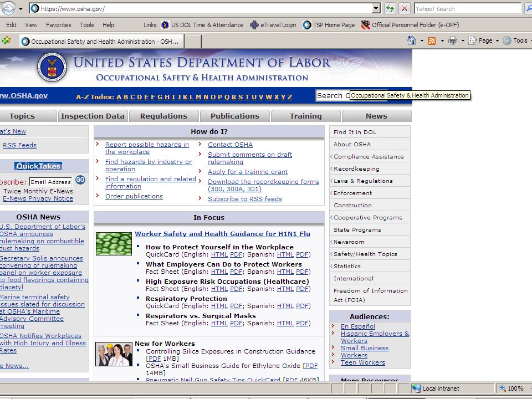Viewport: 532px width, 399px height.
Task: Open the View menu
Action: pyautogui.click(x=31, y=25)
